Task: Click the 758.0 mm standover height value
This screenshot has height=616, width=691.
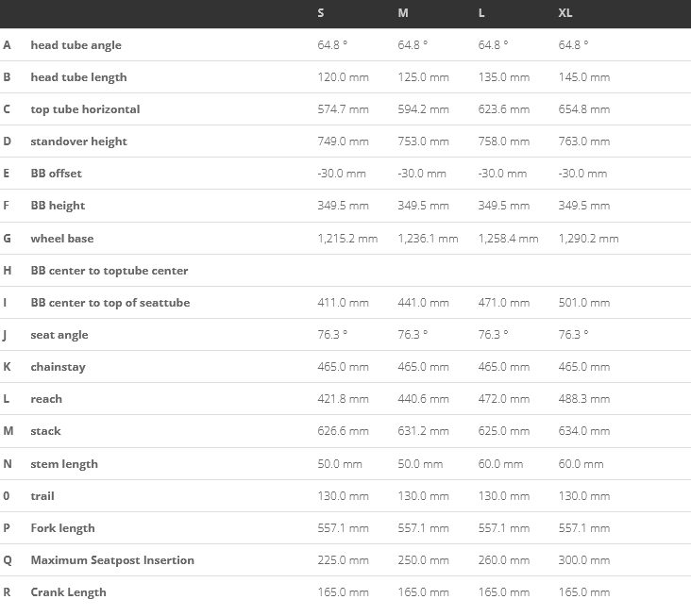Action: point(503,142)
